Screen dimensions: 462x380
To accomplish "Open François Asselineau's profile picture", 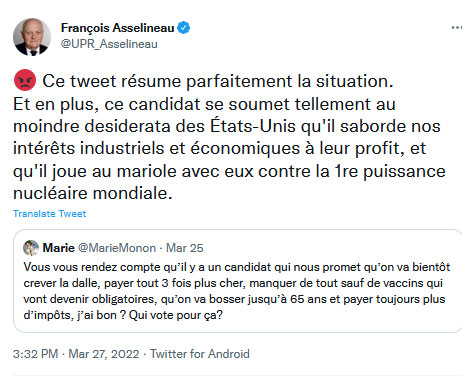I will [x=32, y=37].
